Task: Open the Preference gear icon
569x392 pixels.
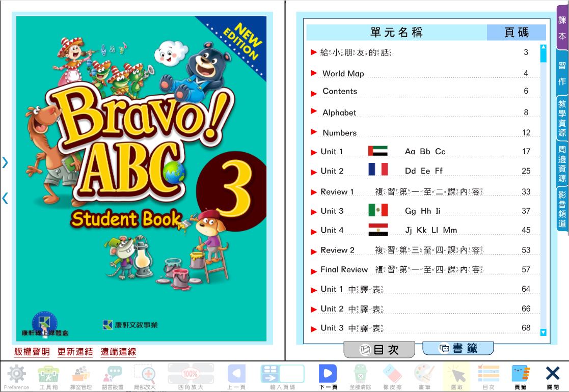Action: tap(16, 377)
